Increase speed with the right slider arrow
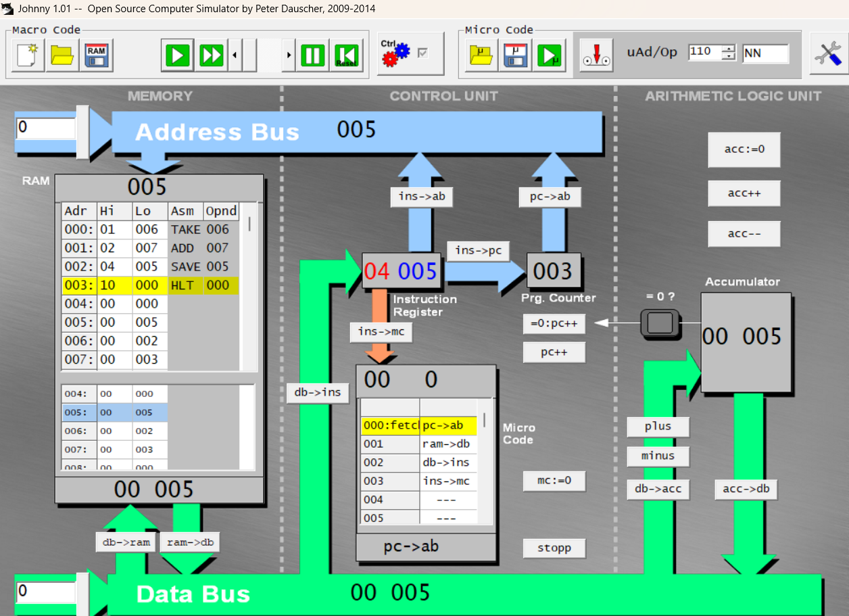 [289, 55]
